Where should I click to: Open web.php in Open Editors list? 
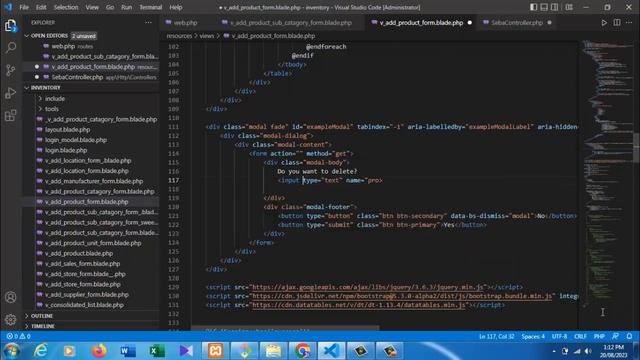pos(63,47)
